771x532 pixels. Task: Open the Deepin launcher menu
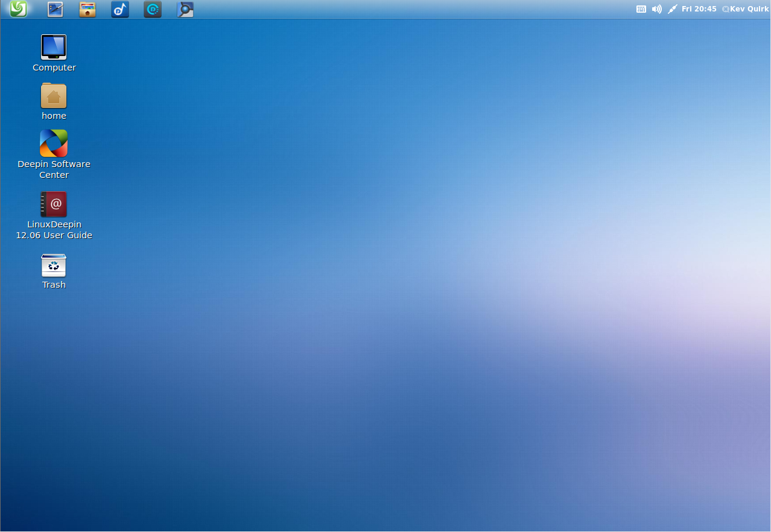click(x=19, y=9)
